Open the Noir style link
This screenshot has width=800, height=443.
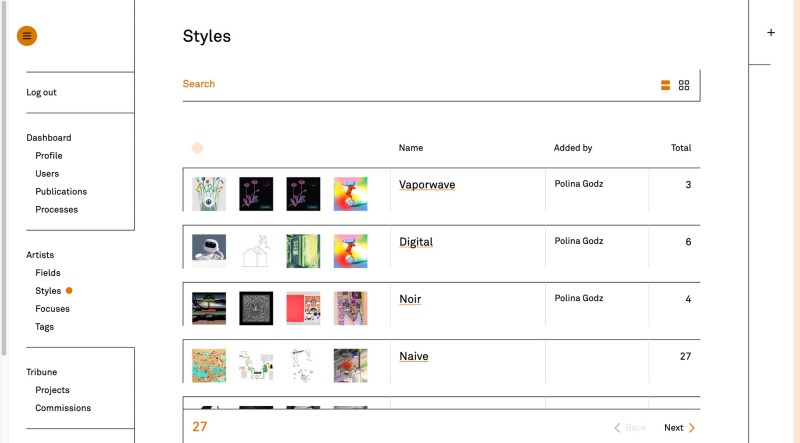[x=410, y=298]
